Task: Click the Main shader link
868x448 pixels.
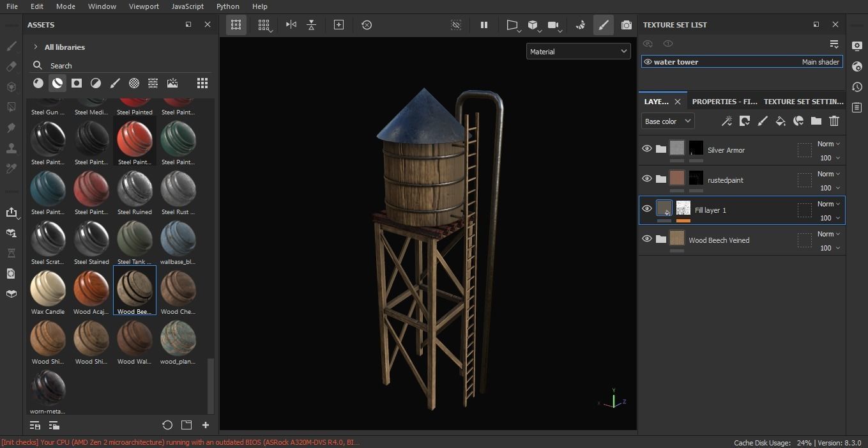Action: (x=820, y=62)
